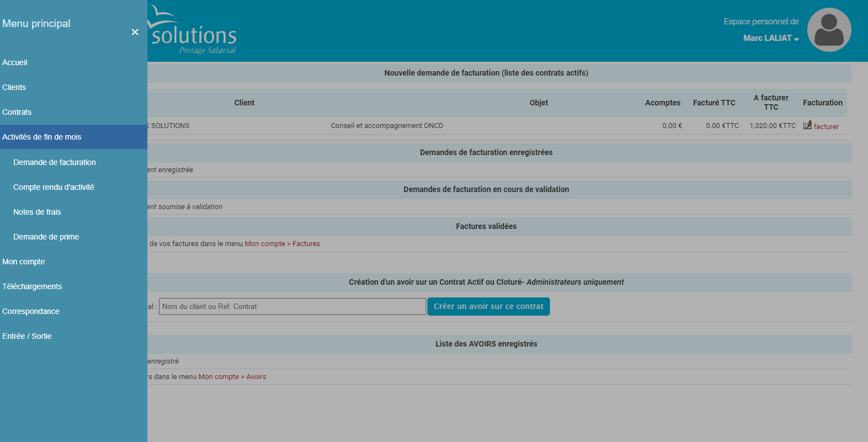
Task: Click the solutions Portage Salarial logo
Action: (x=192, y=31)
